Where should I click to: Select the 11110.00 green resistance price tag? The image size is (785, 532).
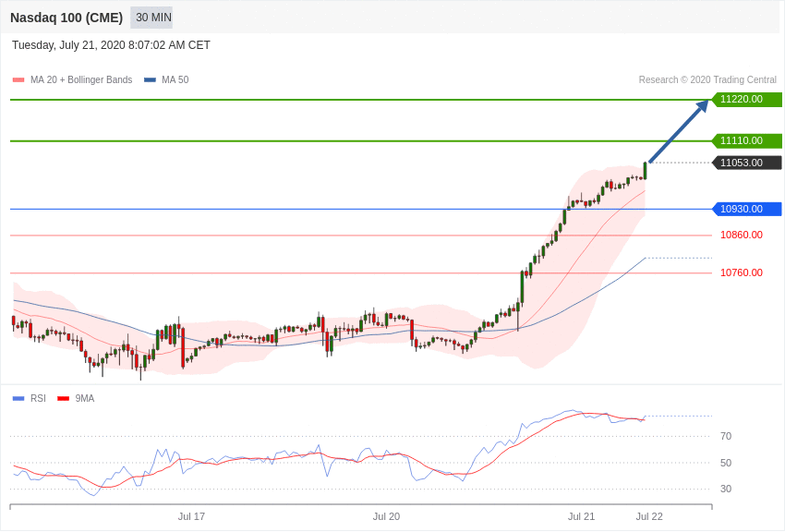coord(746,140)
